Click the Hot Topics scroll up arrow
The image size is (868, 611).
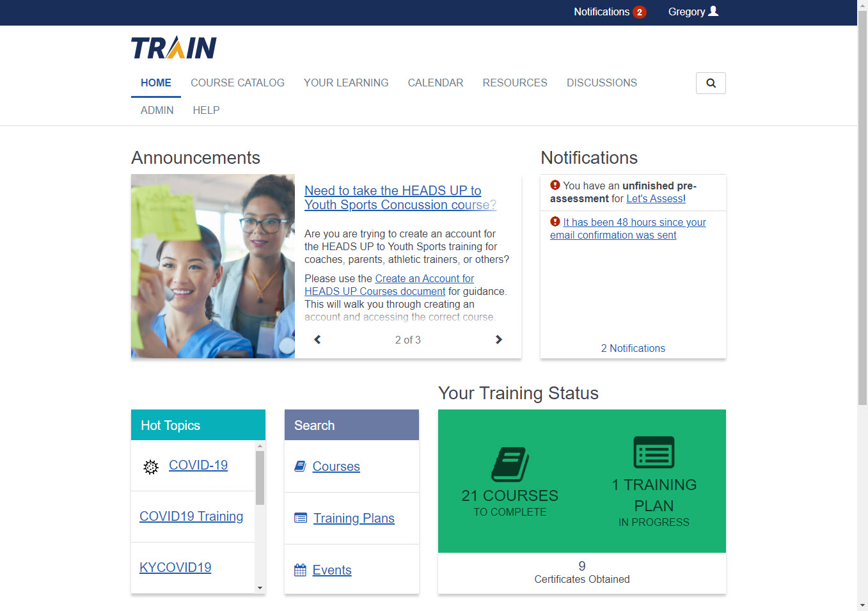(x=260, y=445)
